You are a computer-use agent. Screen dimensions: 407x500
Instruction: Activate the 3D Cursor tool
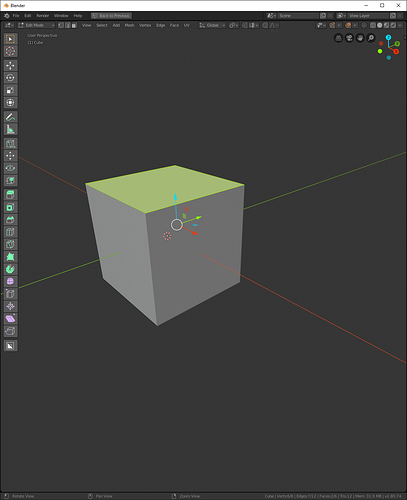click(10, 51)
